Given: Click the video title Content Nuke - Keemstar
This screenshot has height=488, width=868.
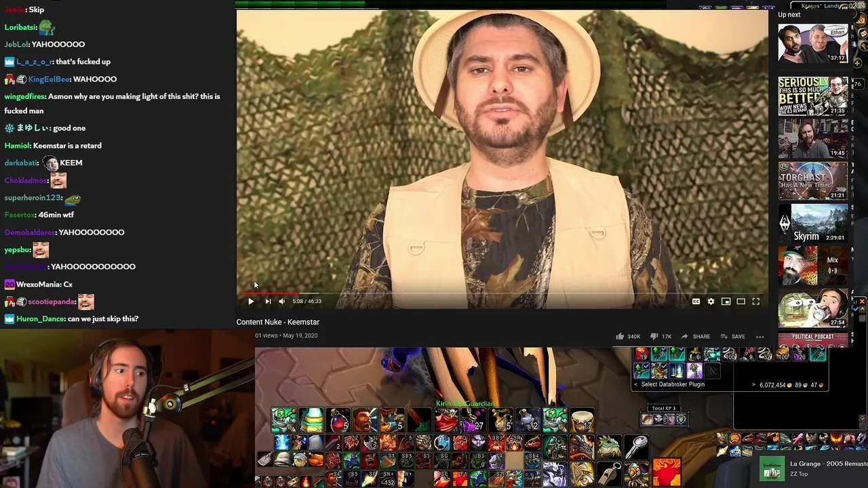Looking at the screenshot, I should click(x=277, y=322).
